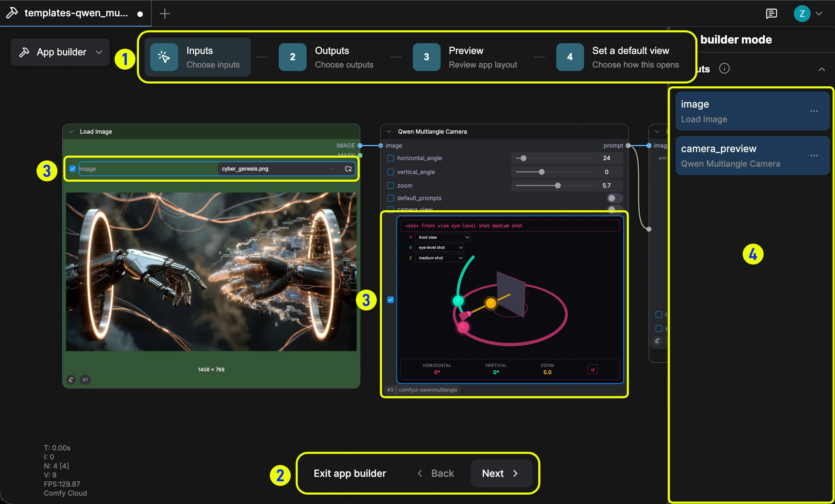Open the ellipsis menu on camera_preview card
The height and width of the screenshot is (504, 835).
(814, 156)
